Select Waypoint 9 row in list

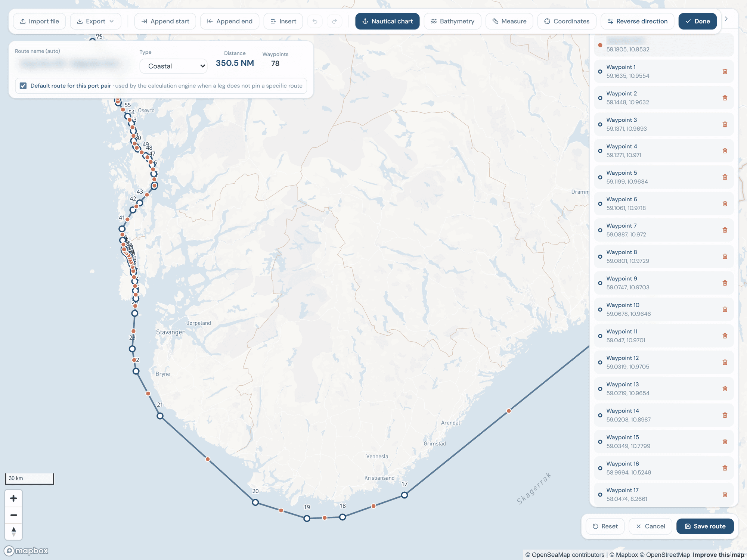click(664, 283)
